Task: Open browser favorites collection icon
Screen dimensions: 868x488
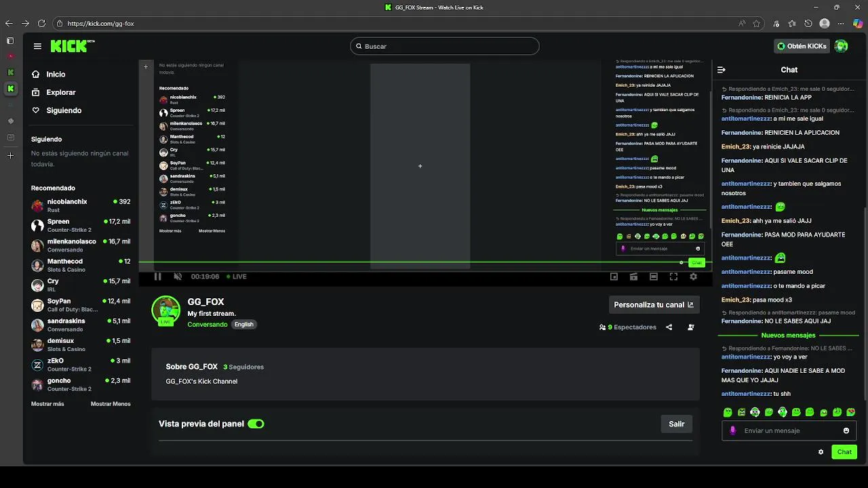Action: pos(792,23)
